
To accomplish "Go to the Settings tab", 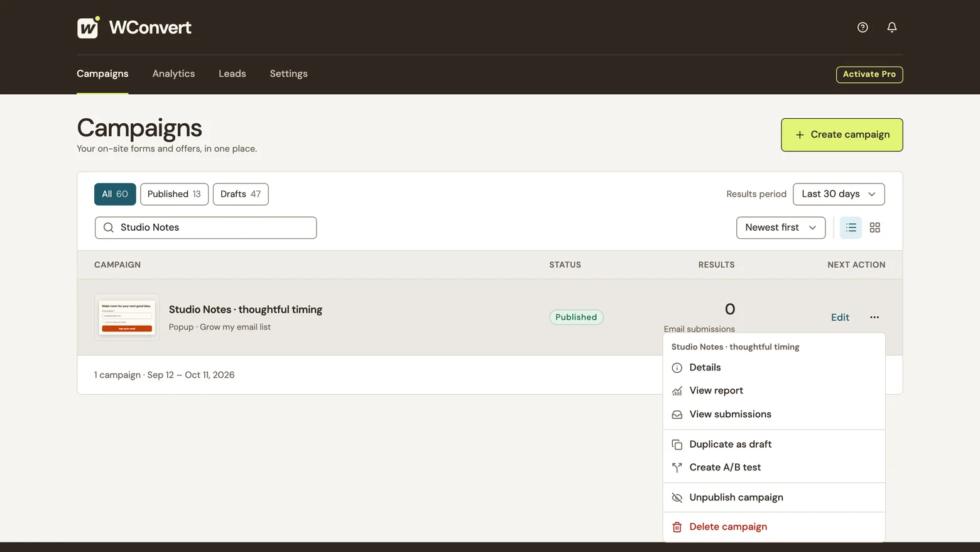I will click(x=289, y=74).
